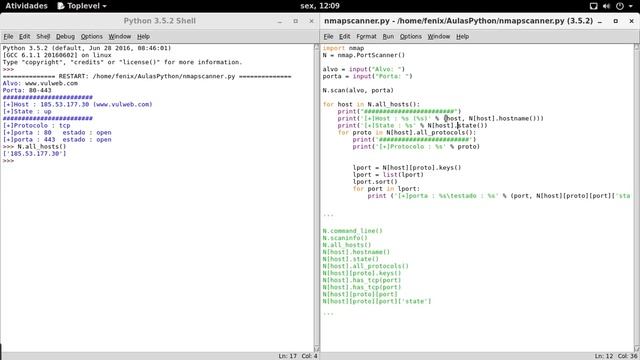Viewport: 640px width, 360px height.
Task: Click 'porta = input("Porta: ")' line
Action: click(367, 76)
